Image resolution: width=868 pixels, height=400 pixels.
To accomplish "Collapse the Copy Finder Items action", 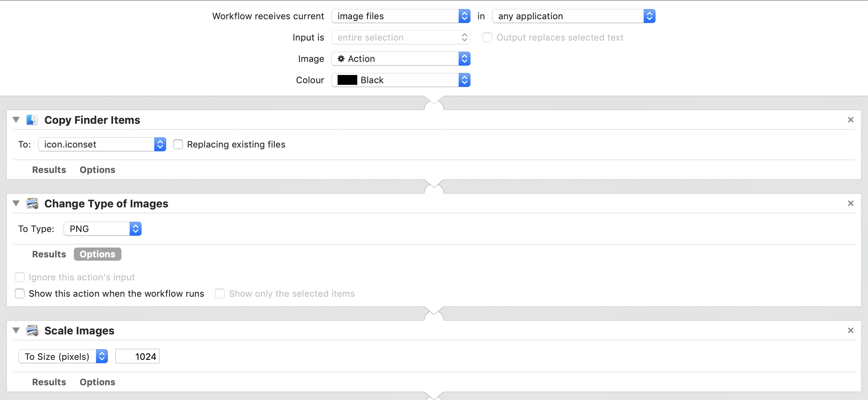I will pyautogui.click(x=16, y=120).
